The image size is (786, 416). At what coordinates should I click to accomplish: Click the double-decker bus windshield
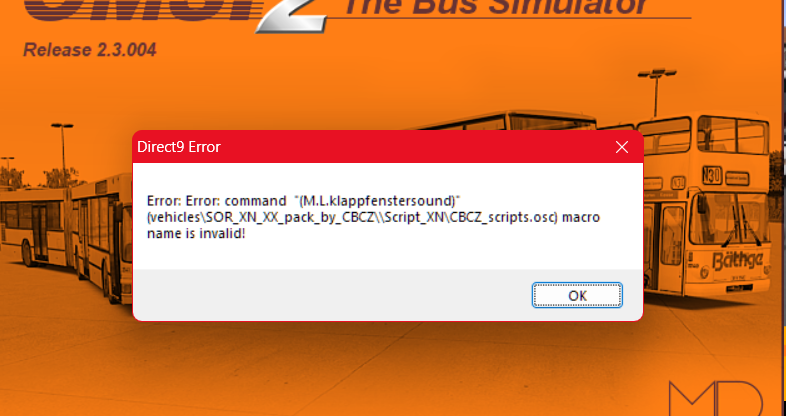[728, 219]
